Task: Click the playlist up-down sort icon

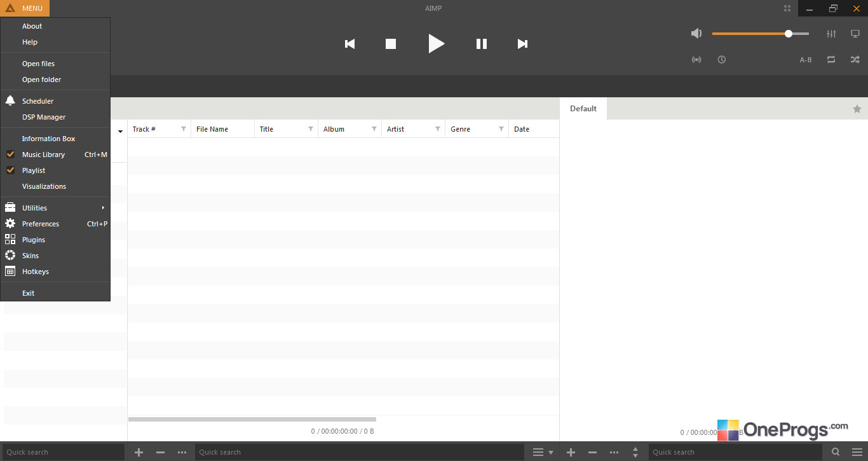Action: tap(635, 452)
